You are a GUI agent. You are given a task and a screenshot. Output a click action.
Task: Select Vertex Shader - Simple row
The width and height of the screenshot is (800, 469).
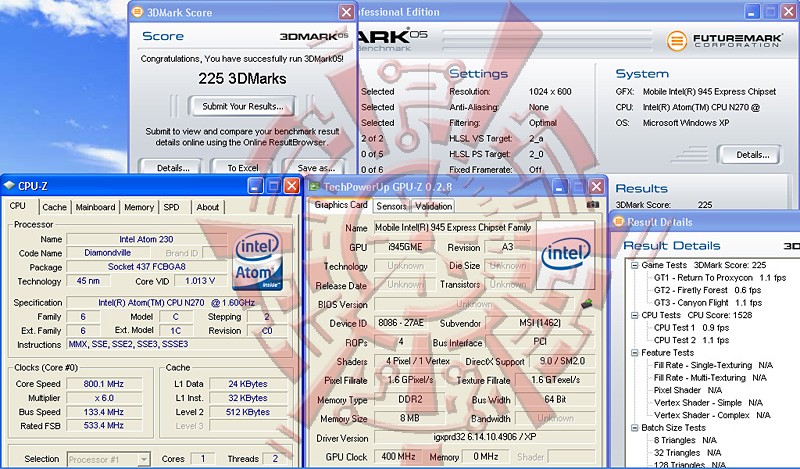pyautogui.click(x=708, y=403)
